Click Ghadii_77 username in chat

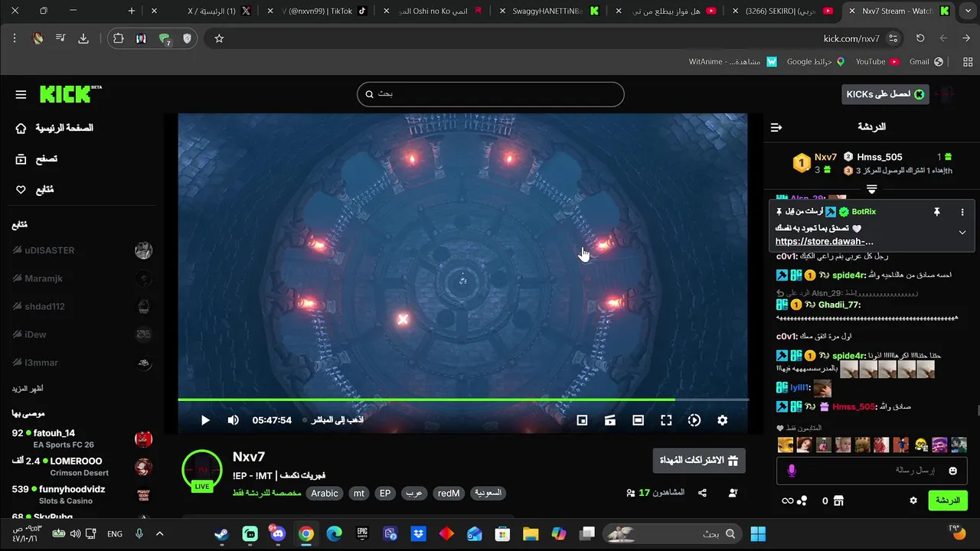(x=839, y=305)
